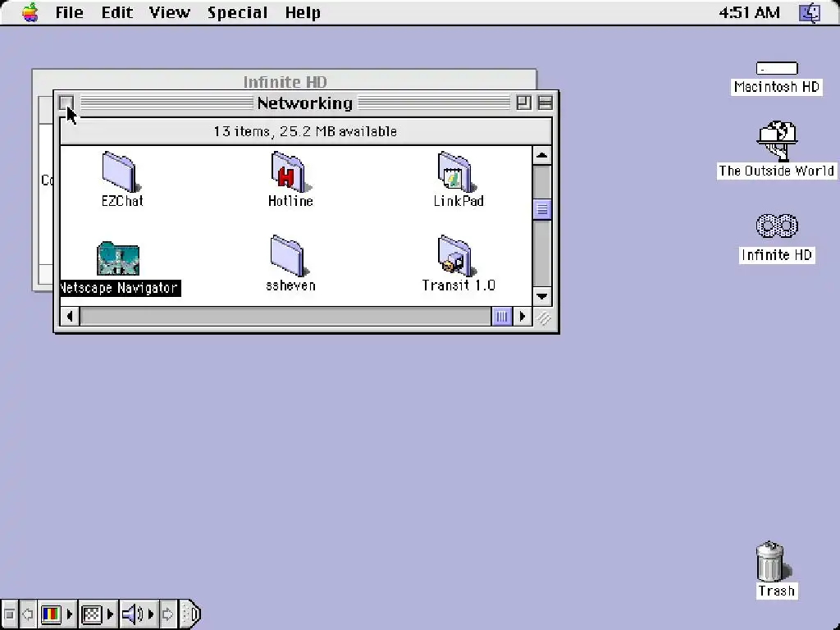Click the vertical scroll down arrow

click(541, 296)
